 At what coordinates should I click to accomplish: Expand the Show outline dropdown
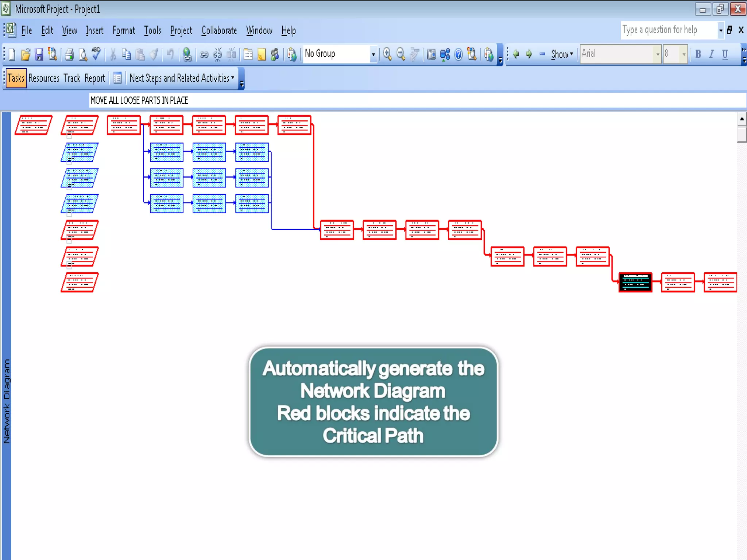pyautogui.click(x=562, y=54)
